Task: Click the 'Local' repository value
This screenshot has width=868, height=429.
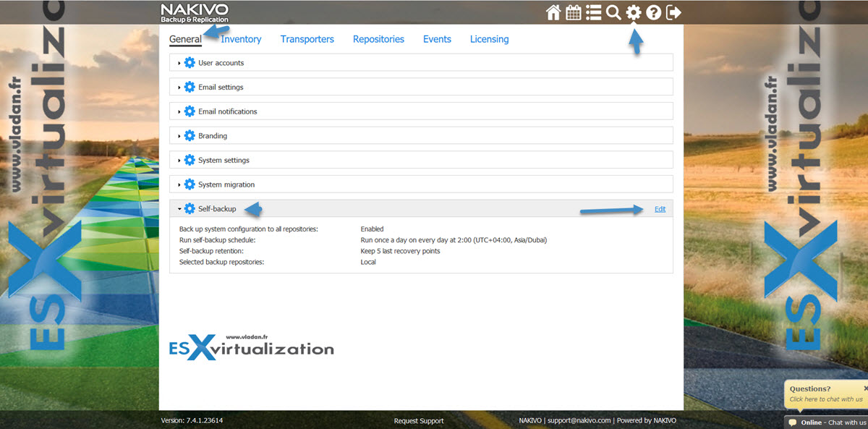Action: click(368, 262)
